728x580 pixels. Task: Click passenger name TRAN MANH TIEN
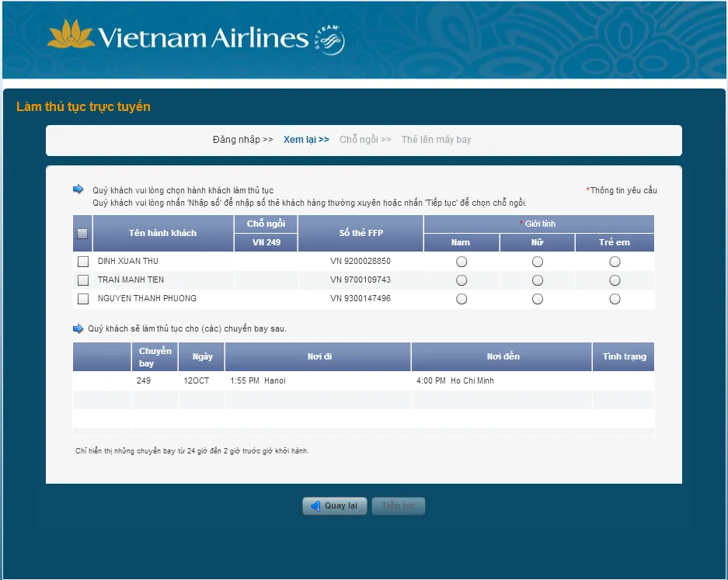(131, 280)
